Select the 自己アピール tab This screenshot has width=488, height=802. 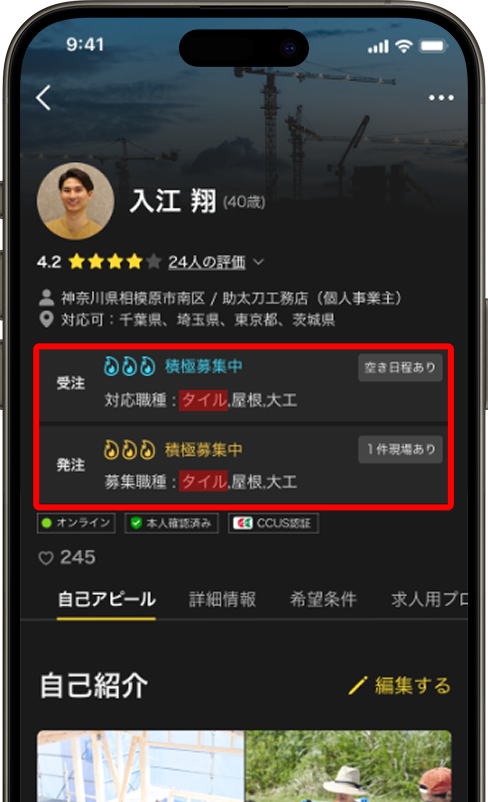(106, 599)
